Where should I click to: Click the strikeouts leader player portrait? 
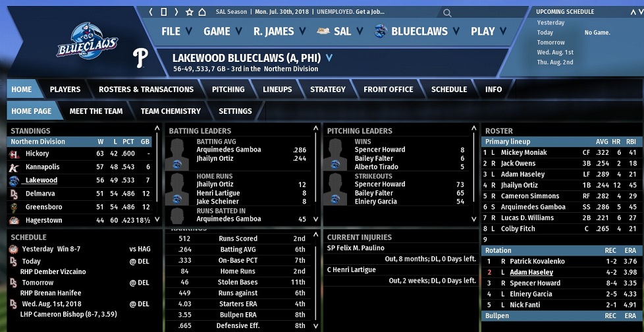point(335,189)
